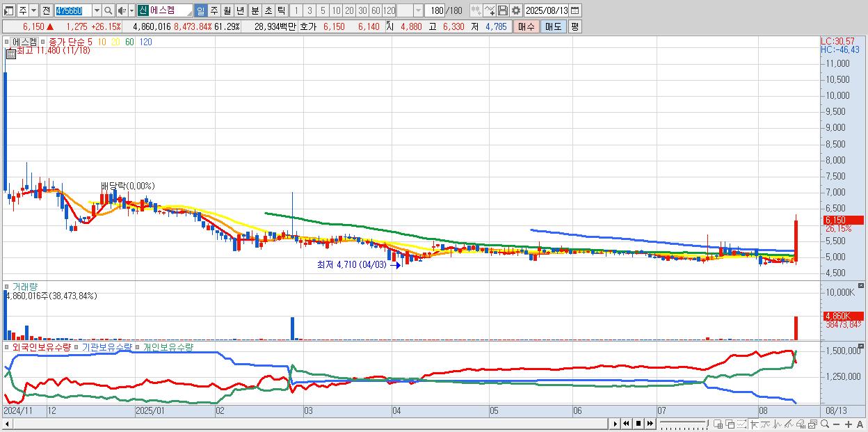The height and width of the screenshot is (432, 868).
Task: Fast-forward the chart playback
Action: [x=650, y=424]
